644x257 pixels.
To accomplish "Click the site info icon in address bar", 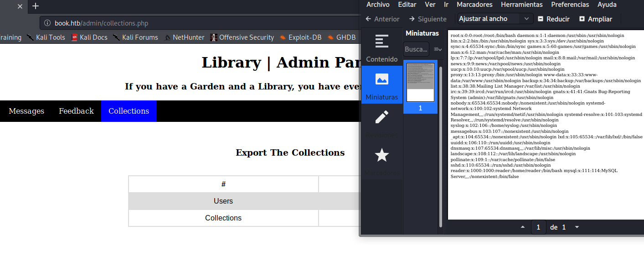I will 47,23.
